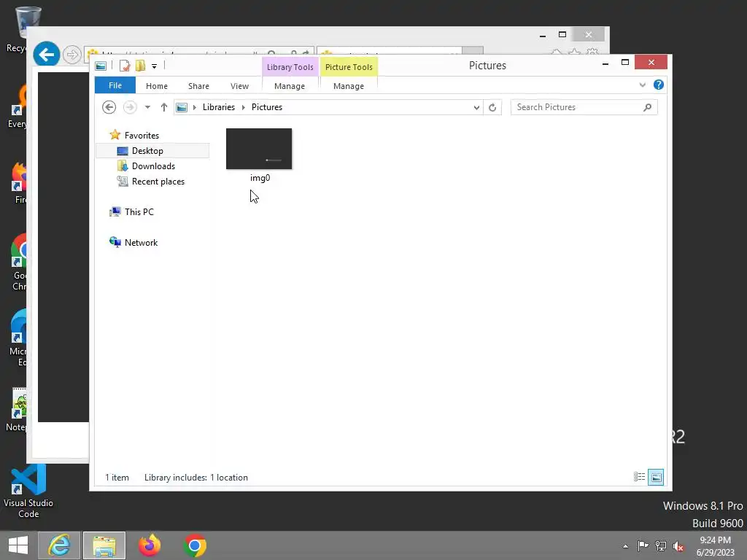The width and height of the screenshot is (747, 560).
Task: Expand the ribbon with the chevron
Action: (642, 85)
